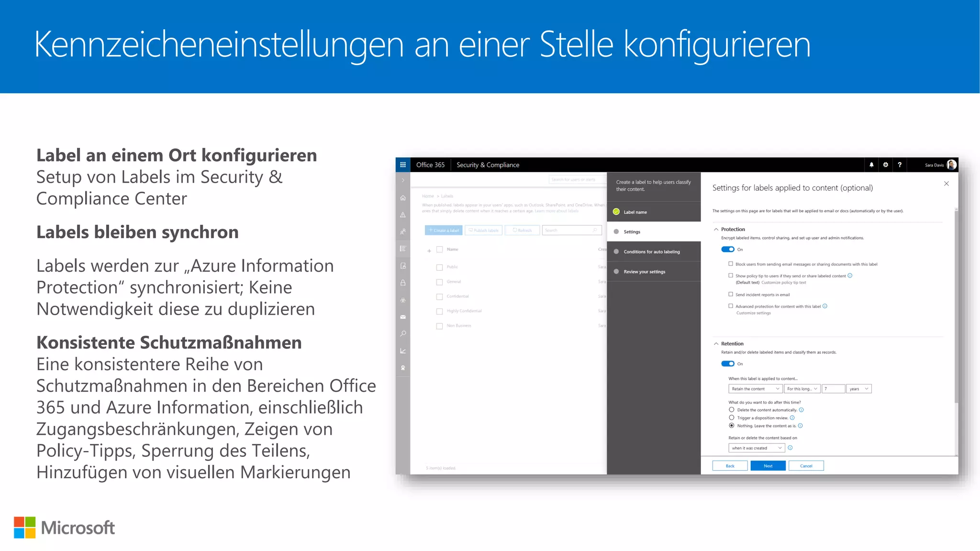Click the Back button

[x=730, y=466]
